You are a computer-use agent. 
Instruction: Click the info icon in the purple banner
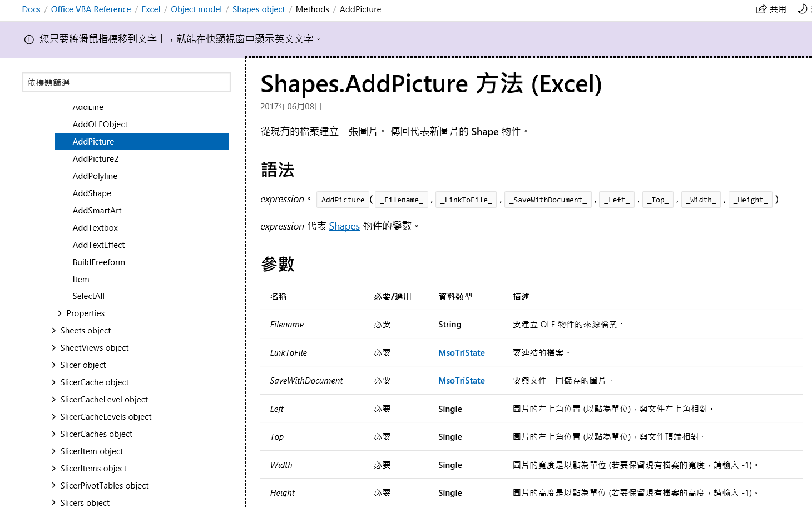pyautogui.click(x=29, y=39)
